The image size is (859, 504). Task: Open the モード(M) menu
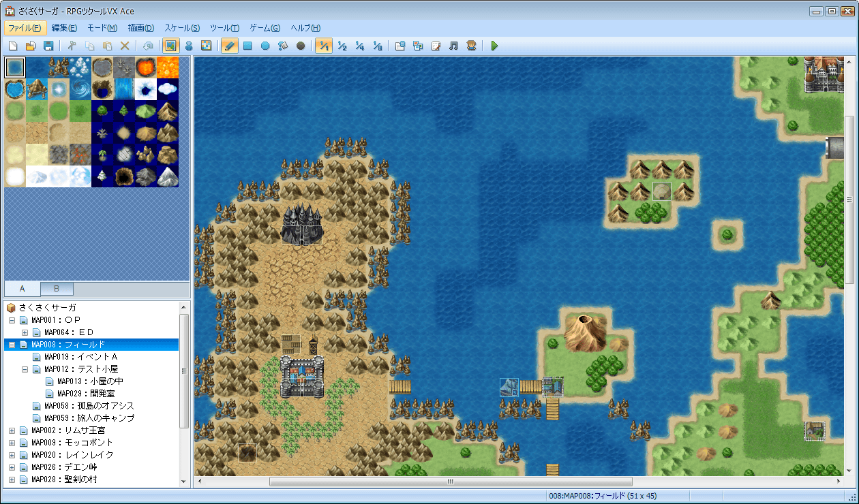[102, 28]
